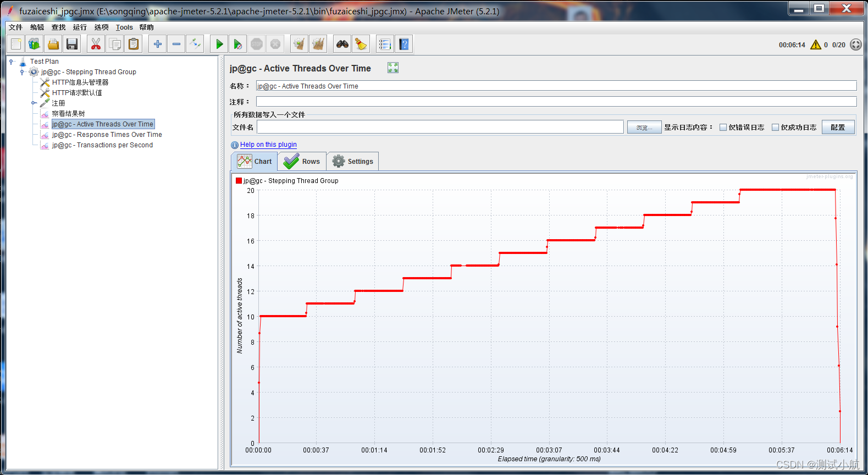Viewport: 868px width, 475px height.
Task: Click Start no pauses icon
Action: pos(237,44)
